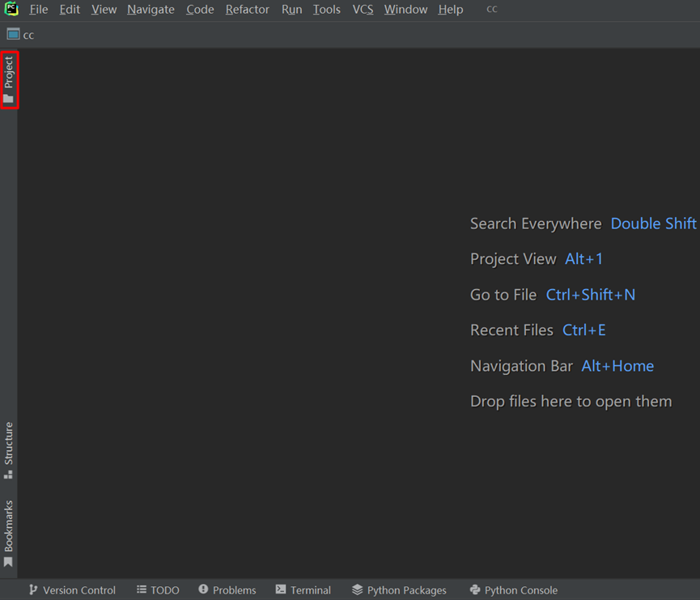
Task: Open the TODO tool window
Action: click(158, 590)
